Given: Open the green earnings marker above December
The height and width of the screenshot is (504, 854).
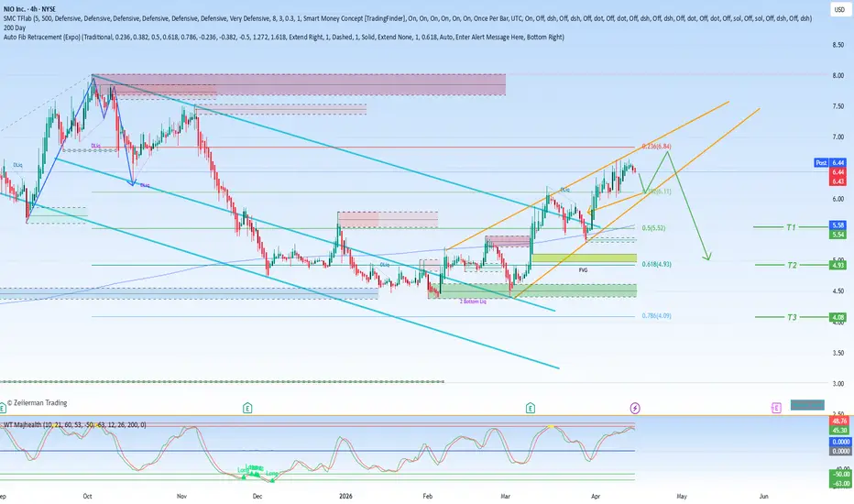Looking at the screenshot, I should 247,408.
